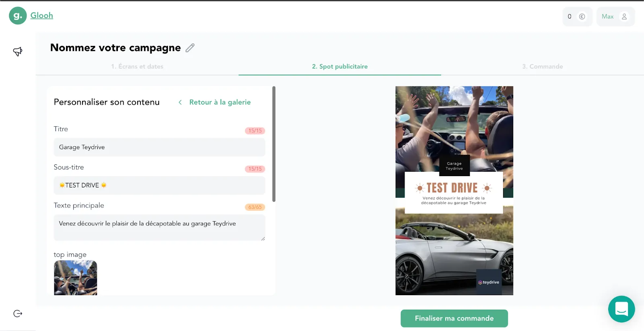Click the 63/65 character counter
Screen dimensions: 644x331
tap(255, 207)
